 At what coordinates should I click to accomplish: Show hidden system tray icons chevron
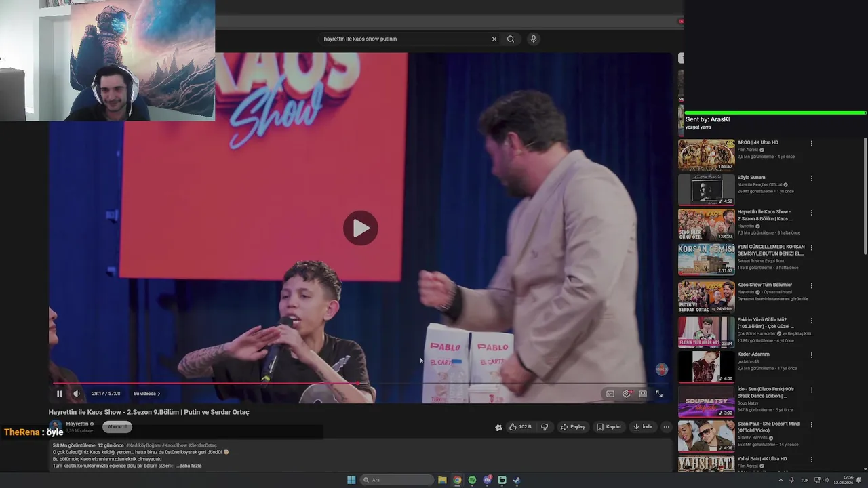tap(780, 480)
